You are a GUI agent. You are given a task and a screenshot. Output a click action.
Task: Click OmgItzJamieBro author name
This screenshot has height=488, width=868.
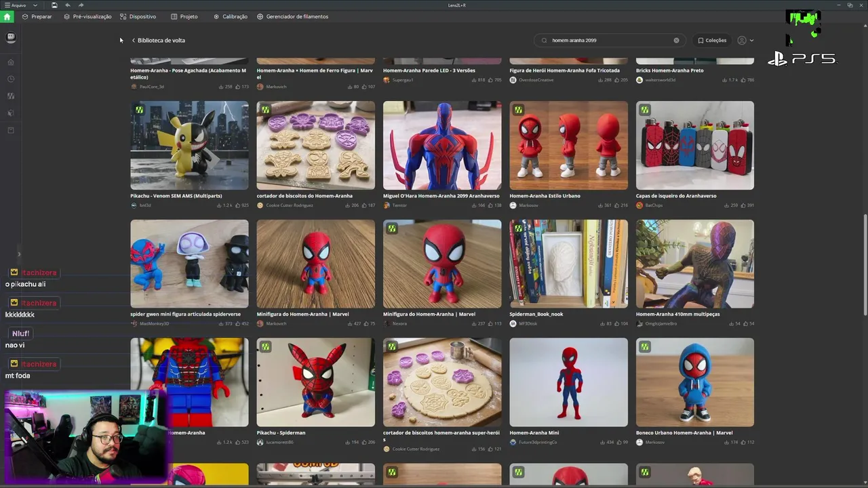click(x=661, y=323)
